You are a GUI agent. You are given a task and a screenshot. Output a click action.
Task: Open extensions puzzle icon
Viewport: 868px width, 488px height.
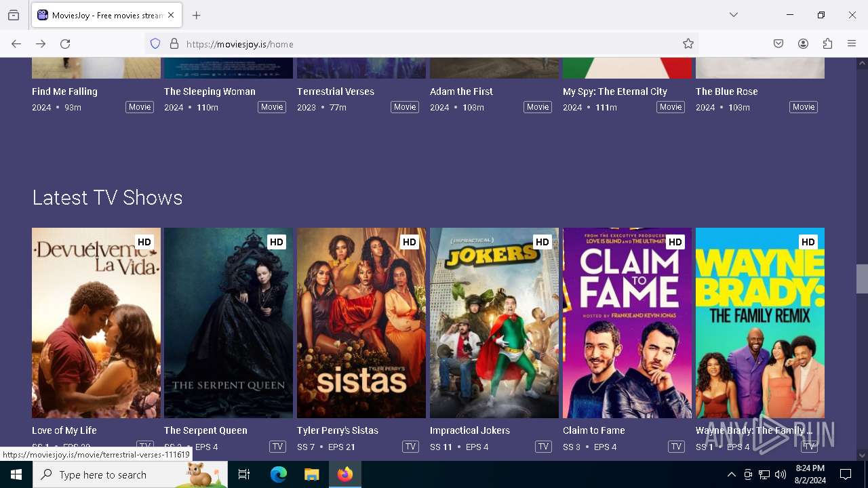(827, 44)
